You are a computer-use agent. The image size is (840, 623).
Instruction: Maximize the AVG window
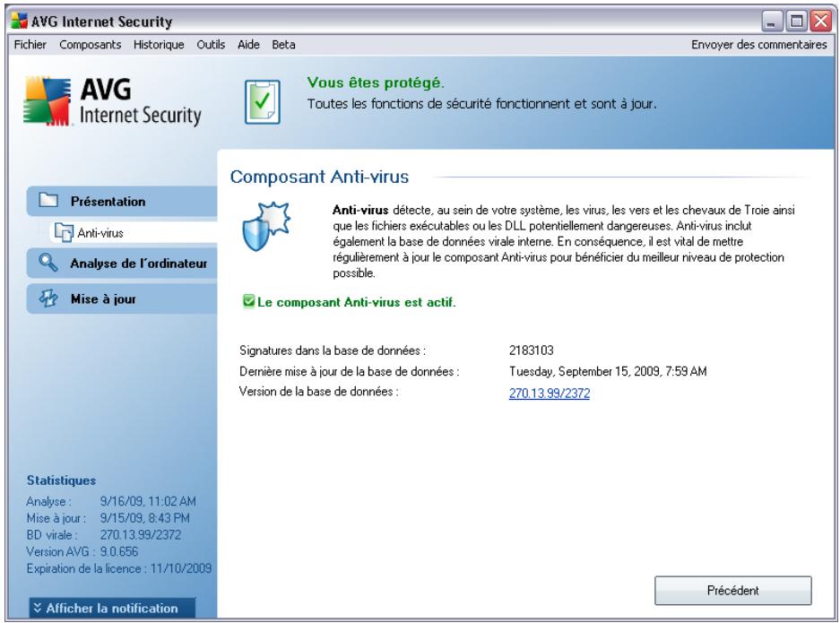click(x=796, y=22)
